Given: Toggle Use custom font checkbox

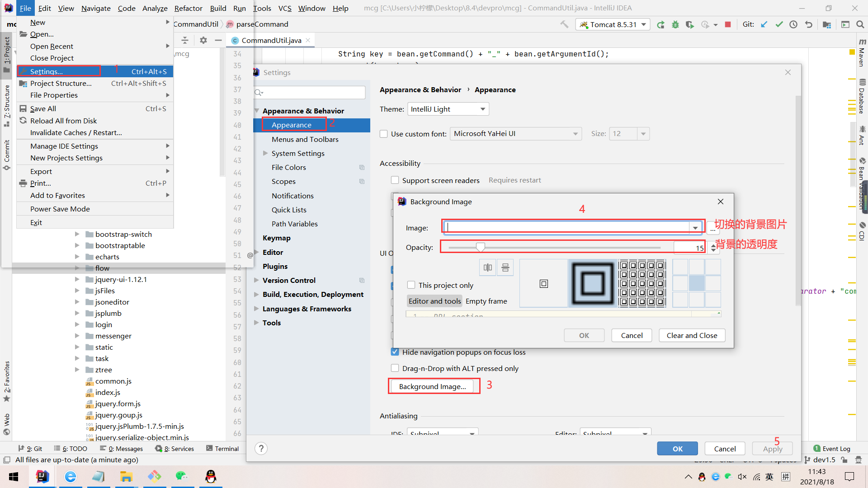Looking at the screenshot, I should click(x=384, y=134).
